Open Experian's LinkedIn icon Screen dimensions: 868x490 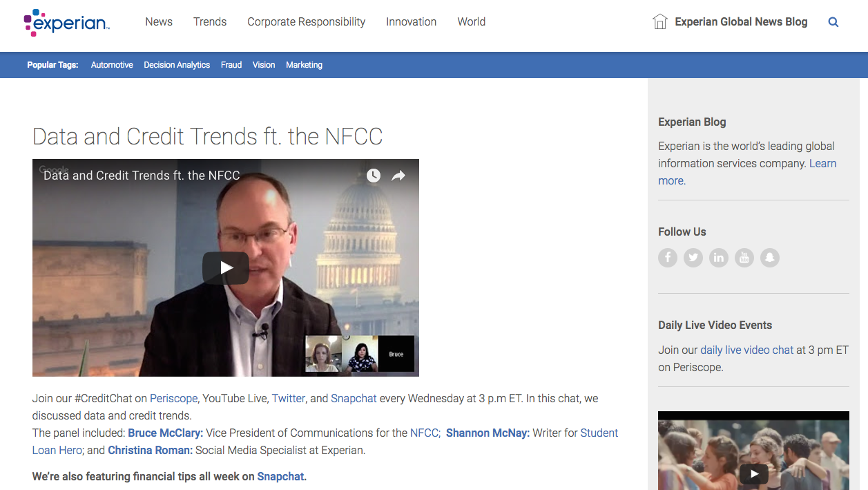pos(719,258)
